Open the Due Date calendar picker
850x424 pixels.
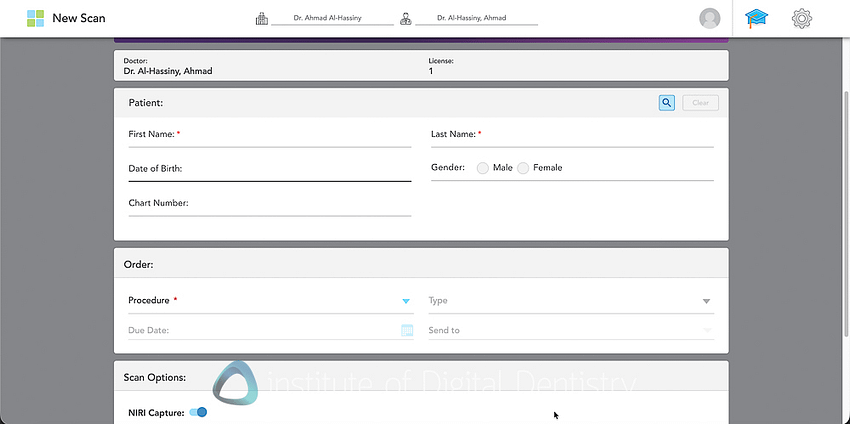point(407,330)
